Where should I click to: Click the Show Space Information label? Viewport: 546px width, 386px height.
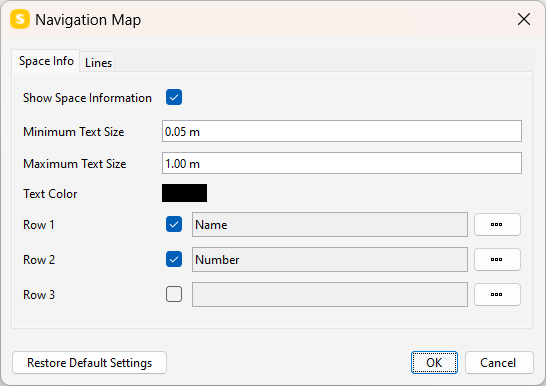(87, 98)
